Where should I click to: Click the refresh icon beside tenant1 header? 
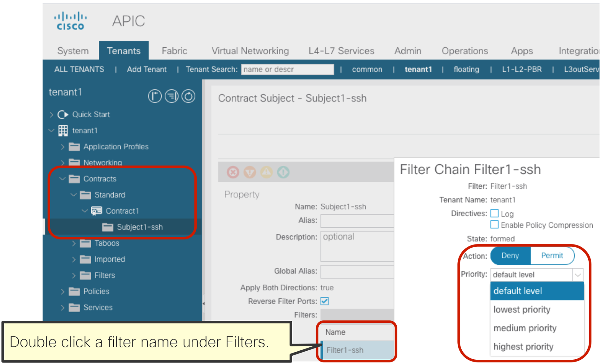188,96
